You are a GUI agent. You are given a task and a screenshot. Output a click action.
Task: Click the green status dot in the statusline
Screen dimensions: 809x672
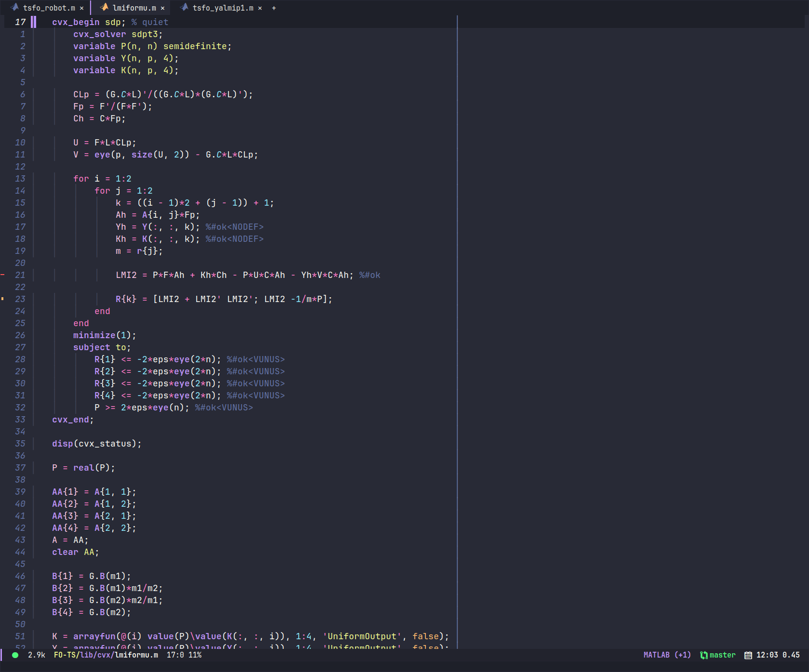coord(15,655)
